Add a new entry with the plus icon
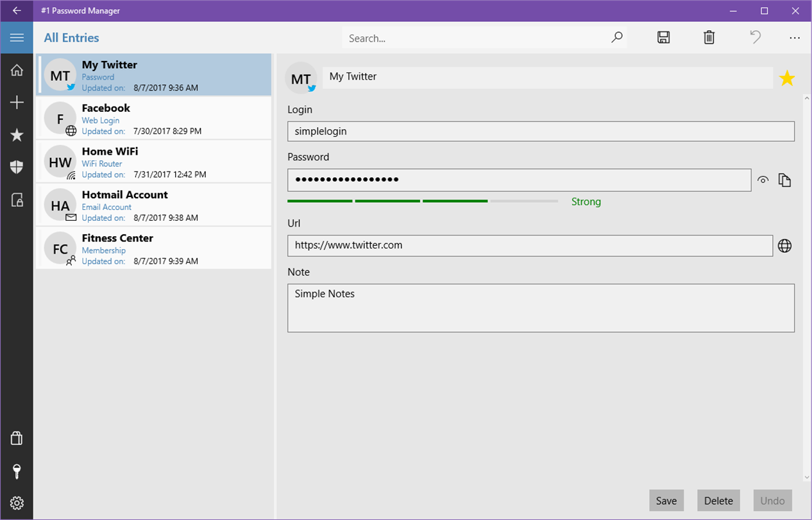The image size is (812, 520). [x=17, y=102]
